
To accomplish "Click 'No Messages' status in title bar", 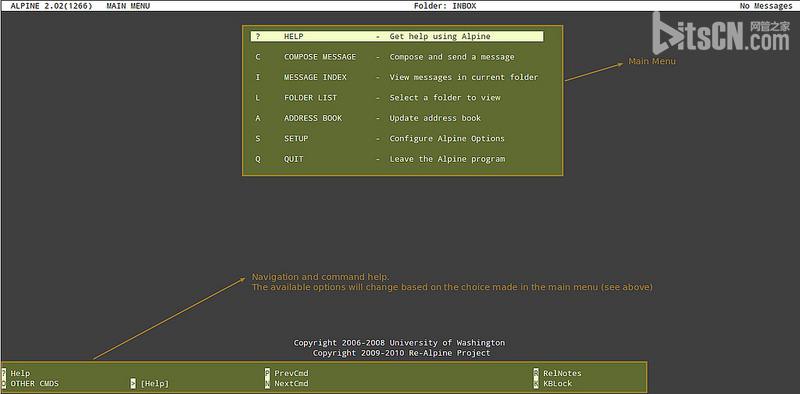I will click(x=766, y=6).
